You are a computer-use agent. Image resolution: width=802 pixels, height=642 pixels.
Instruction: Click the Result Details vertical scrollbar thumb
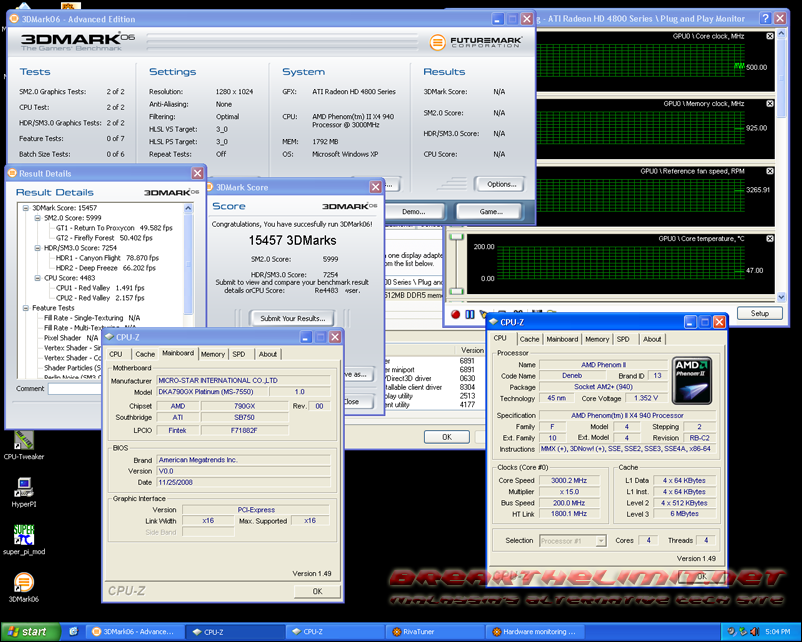[x=188, y=264]
